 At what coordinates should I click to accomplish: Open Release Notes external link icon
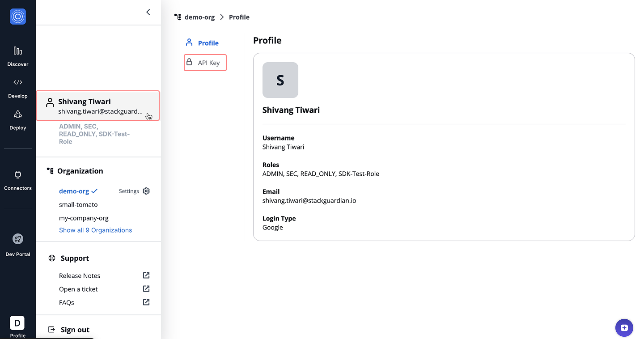click(146, 275)
